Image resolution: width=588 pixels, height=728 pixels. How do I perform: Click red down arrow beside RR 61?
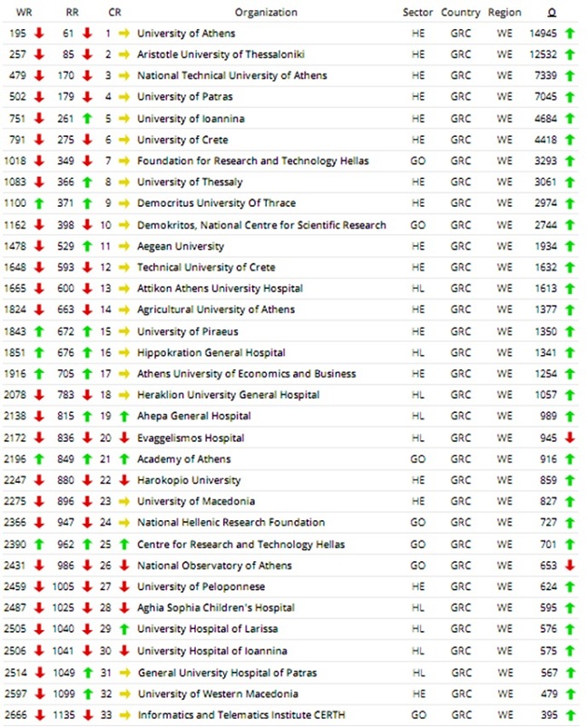click(x=87, y=33)
